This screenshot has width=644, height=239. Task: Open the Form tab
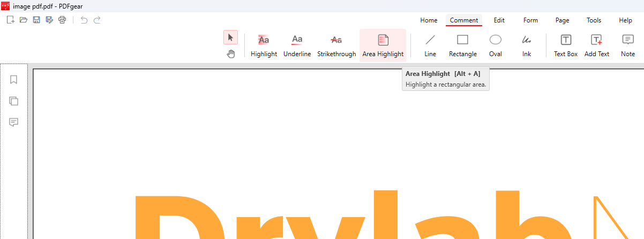pos(530,20)
